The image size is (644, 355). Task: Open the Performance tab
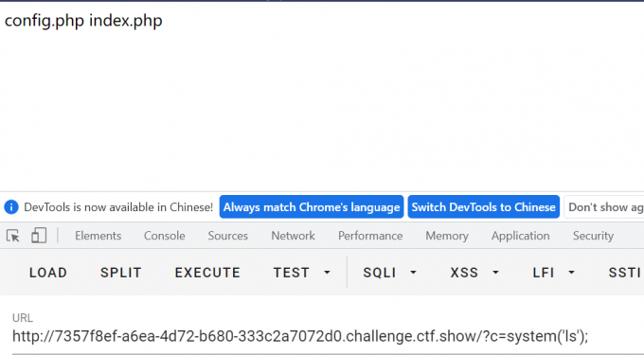click(370, 236)
